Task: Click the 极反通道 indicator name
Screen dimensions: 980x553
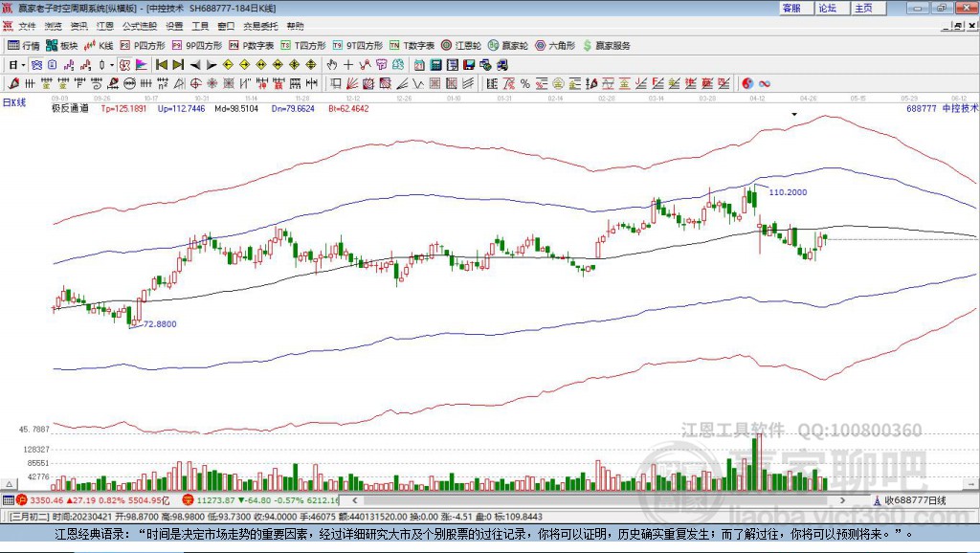Action: tap(70, 108)
